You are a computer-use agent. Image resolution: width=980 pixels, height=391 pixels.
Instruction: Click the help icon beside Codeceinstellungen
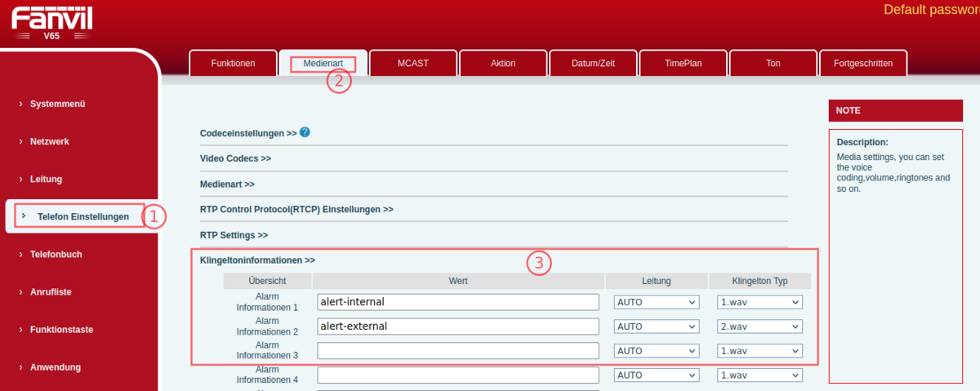coord(305,132)
